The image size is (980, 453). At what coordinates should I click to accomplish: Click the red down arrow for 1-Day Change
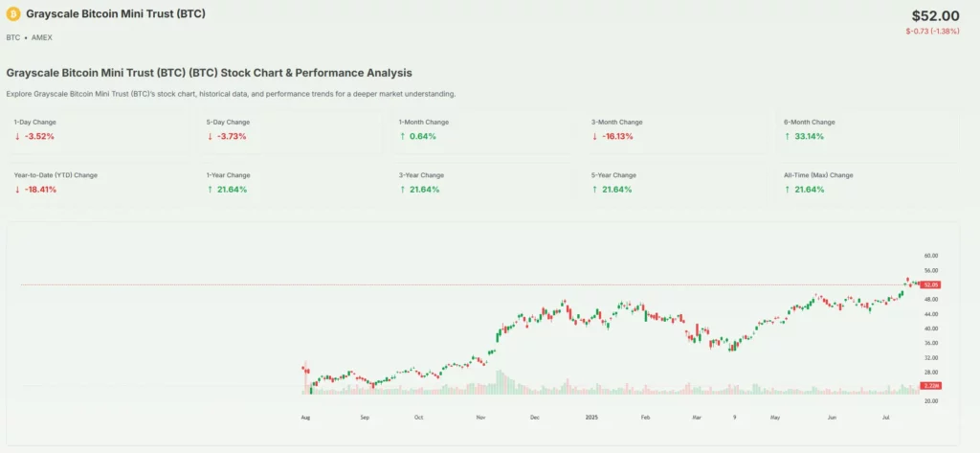(17, 136)
